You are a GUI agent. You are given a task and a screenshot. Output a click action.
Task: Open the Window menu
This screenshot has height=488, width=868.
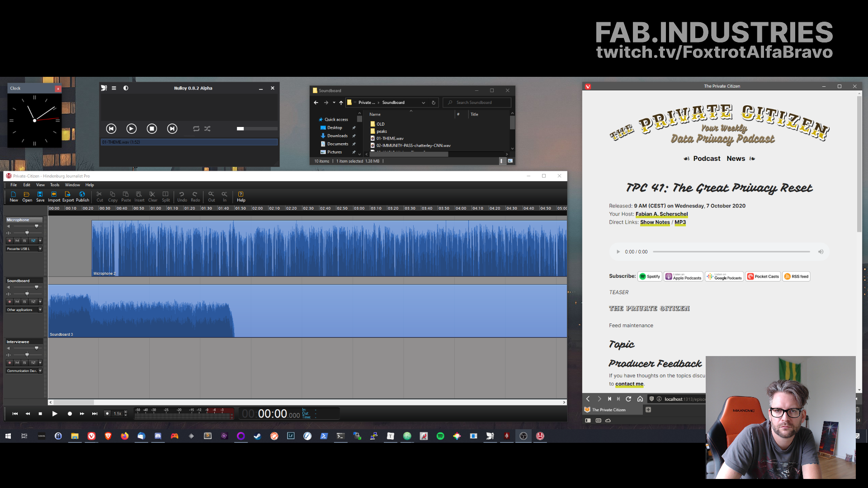point(72,185)
